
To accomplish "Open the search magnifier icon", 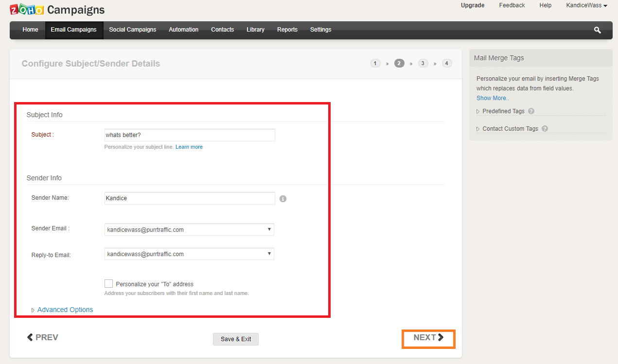I will click(x=597, y=30).
